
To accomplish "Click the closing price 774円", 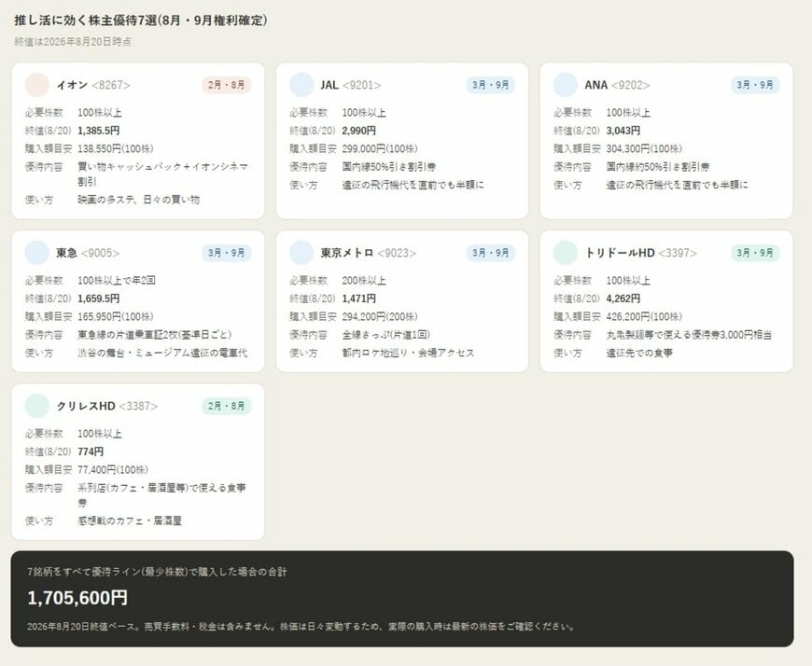I will click(91, 451).
